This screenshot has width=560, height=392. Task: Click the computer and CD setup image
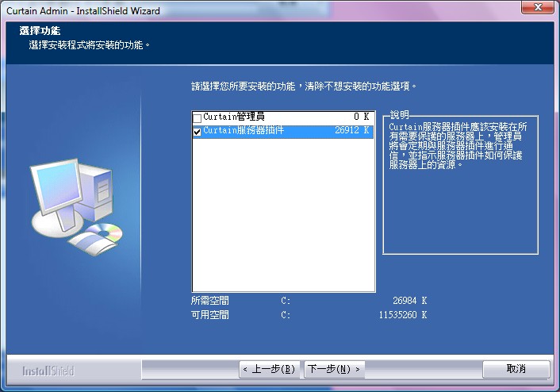click(76, 206)
